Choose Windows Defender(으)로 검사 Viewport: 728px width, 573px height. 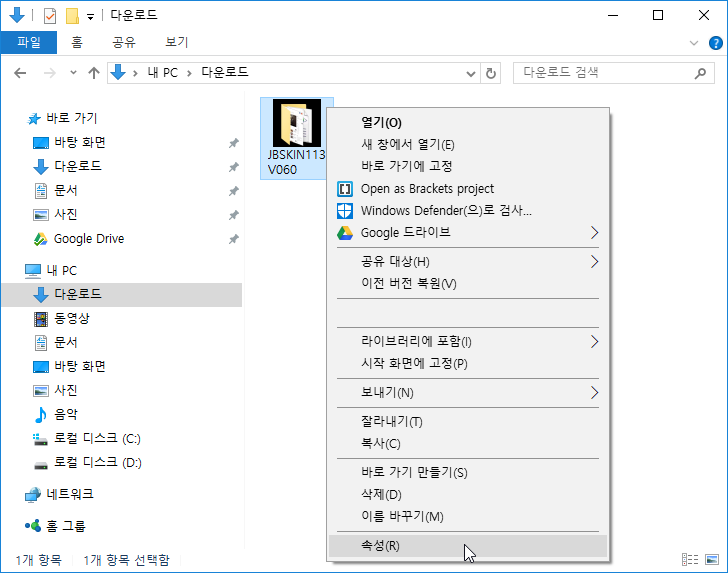coord(468,211)
